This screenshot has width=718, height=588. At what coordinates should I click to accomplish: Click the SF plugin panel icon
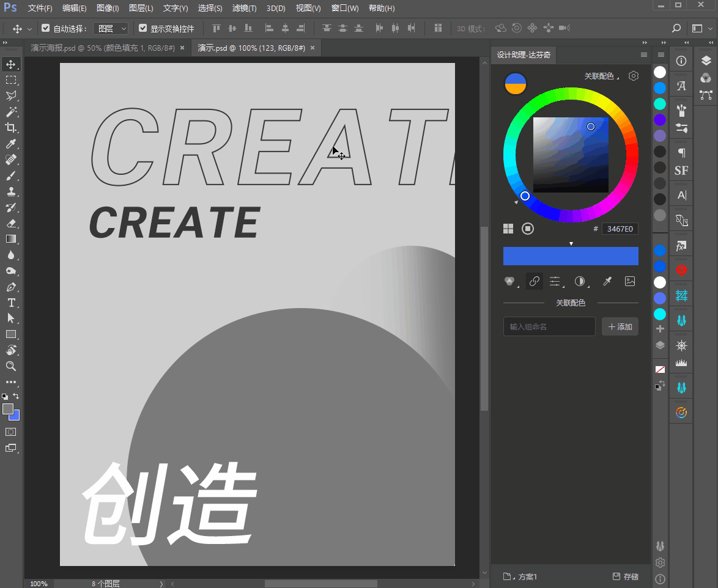click(x=681, y=171)
